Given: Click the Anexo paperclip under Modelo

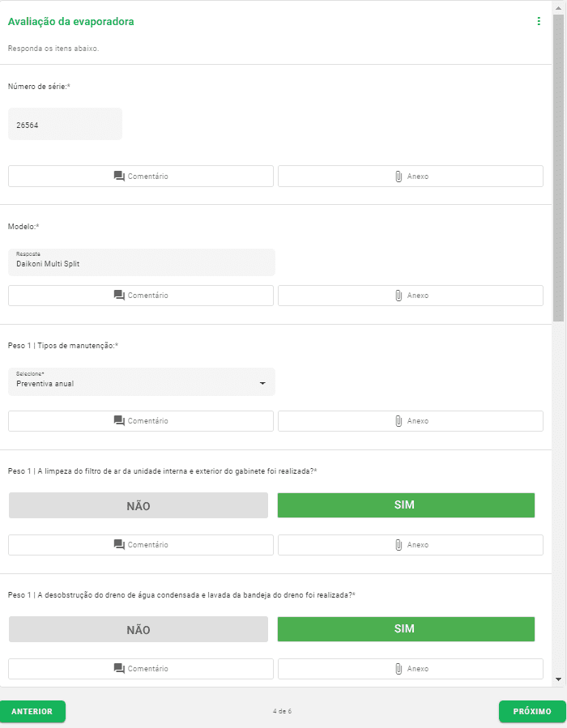Looking at the screenshot, I should pos(410,296).
